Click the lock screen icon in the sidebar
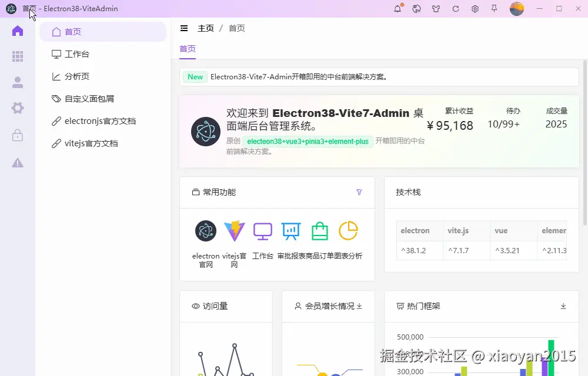This screenshot has width=588, height=376. point(18,136)
